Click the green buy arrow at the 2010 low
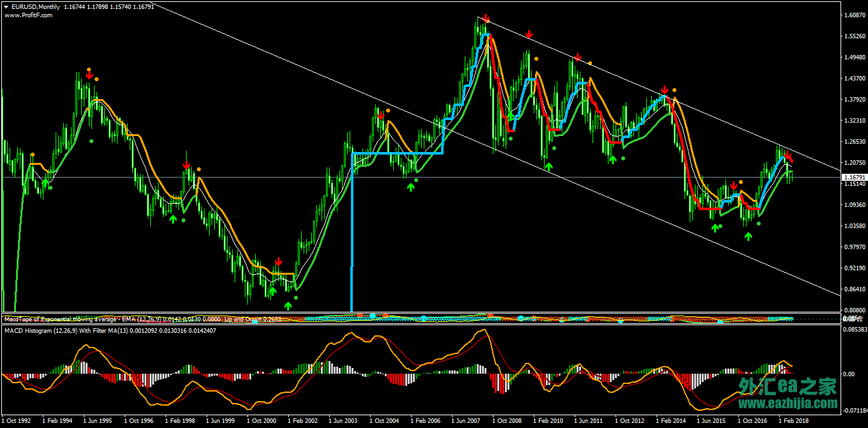868x428 pixels. [548, 166]
